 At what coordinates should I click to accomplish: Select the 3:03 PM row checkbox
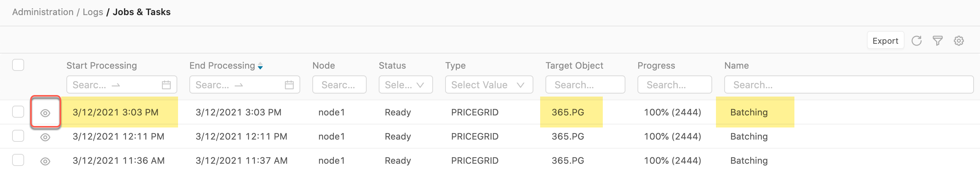18,112
